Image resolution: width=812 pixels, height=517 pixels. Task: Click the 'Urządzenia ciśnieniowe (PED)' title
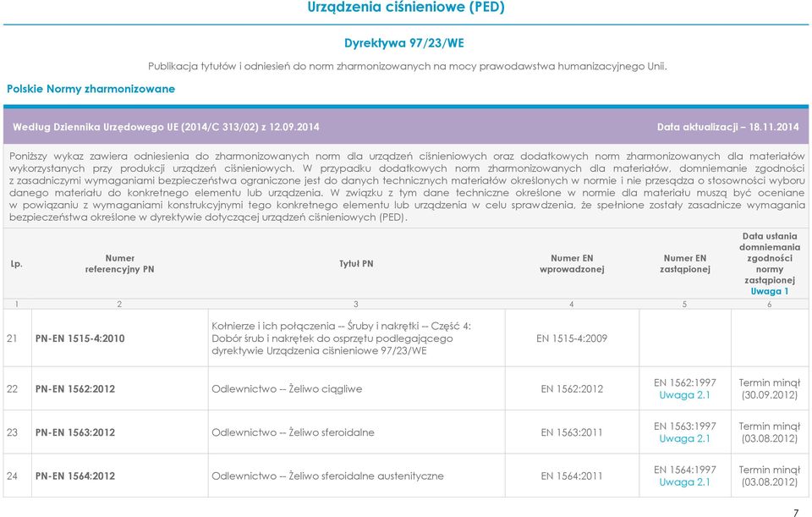click(406, 8)
